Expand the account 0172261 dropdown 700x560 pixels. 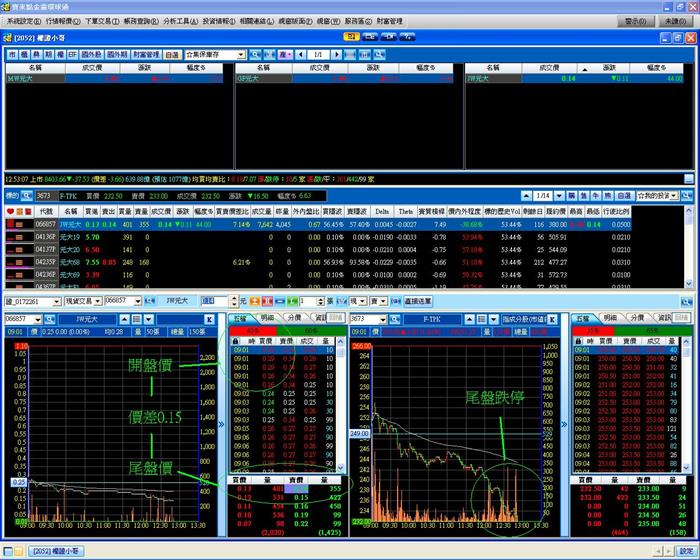[x=57, y=301]
